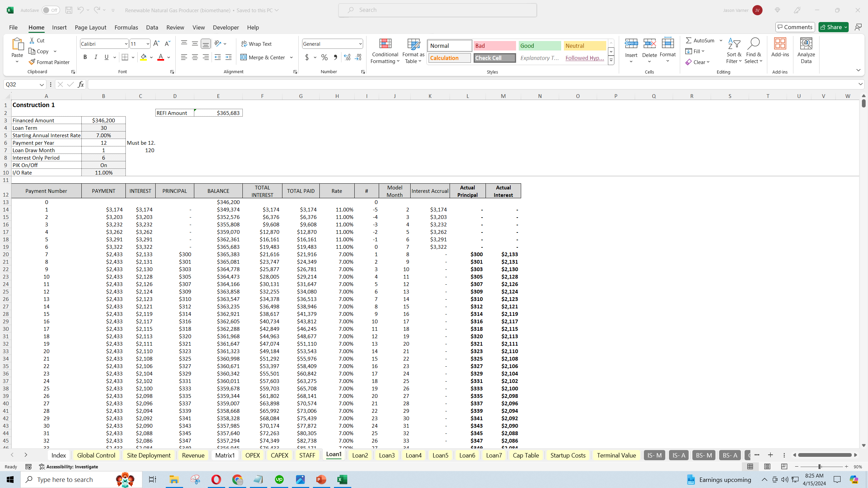Open the Add-ins gallery
The width and height of the screenshot is (868, 488).
[x=780, y=47]
